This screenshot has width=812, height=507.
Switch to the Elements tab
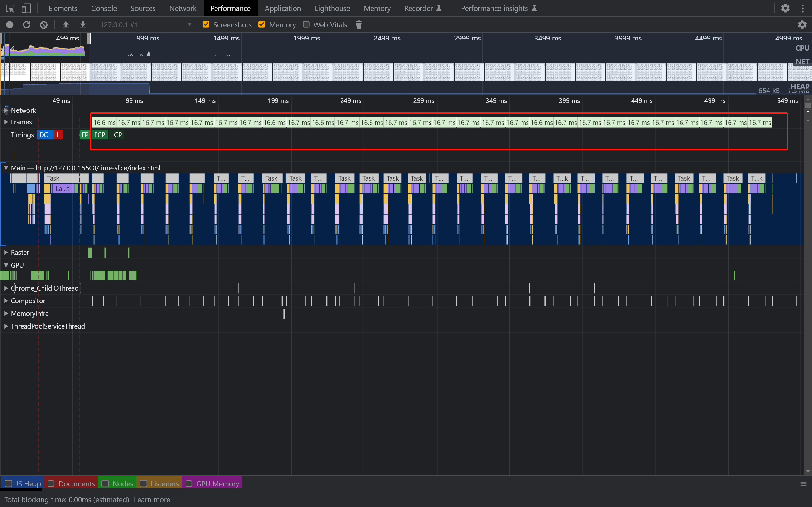click(63, 8)
